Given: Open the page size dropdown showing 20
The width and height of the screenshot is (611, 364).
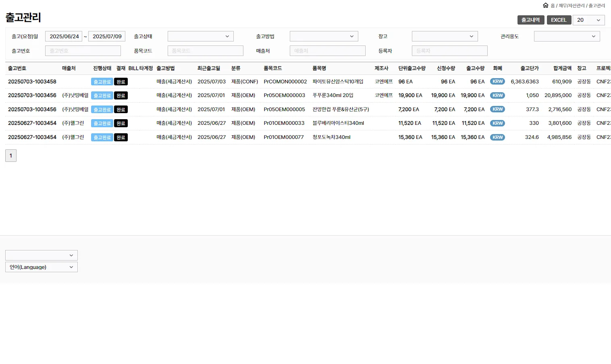Looking at the screenshot, I should click(588, 20).
